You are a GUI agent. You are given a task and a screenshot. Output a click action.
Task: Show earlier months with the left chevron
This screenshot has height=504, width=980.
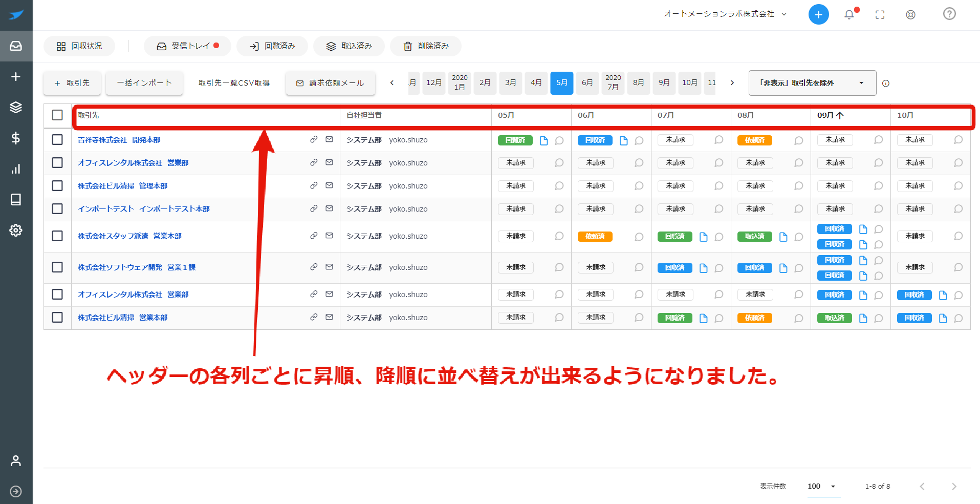392,82
